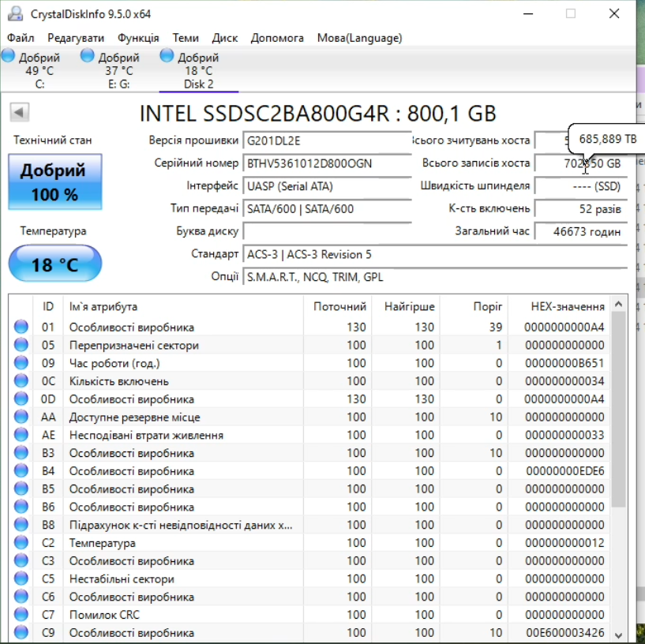This screenshot has width=645, height=644.
Task: Click the Найгірше column header
Action: pos(406,306)
